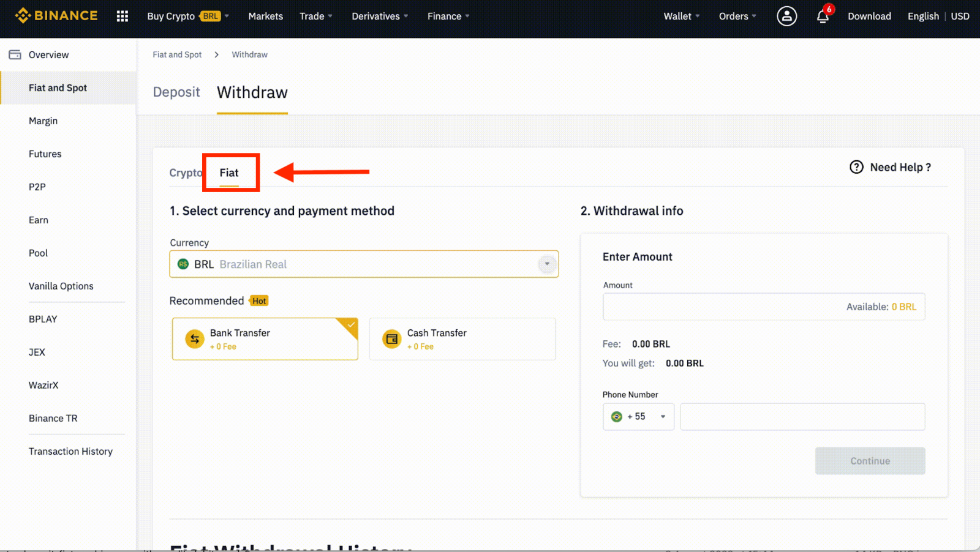The width and height of the screenshot is (980, 552).
Task: Click the BRL currency flag icon
Action: (x=182, y=264)
